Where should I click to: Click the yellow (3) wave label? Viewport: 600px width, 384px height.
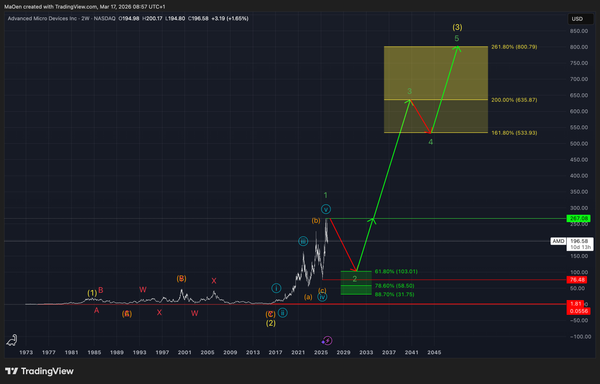(457, 27)
